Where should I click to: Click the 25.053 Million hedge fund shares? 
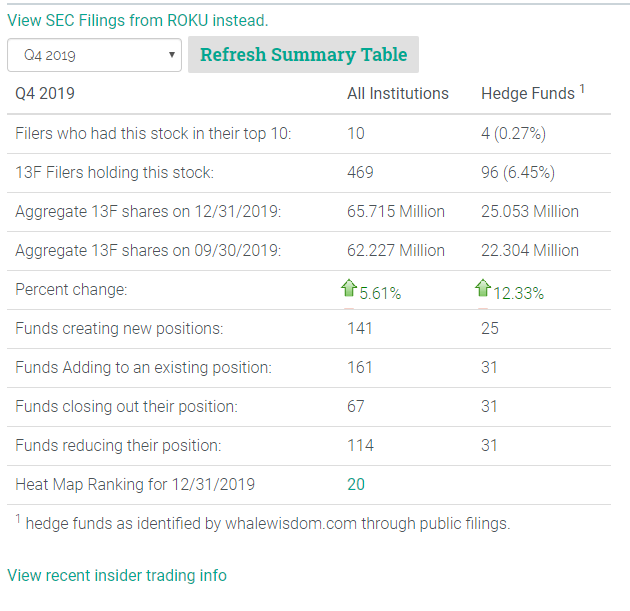[530, 211]
